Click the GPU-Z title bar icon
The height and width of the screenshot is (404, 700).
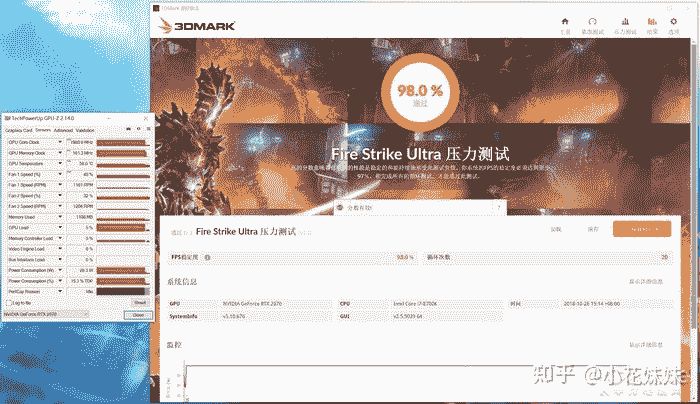6,118
